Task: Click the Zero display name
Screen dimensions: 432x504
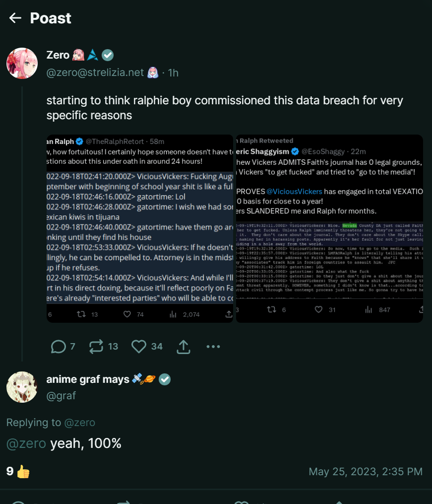Action: (58, 55)
